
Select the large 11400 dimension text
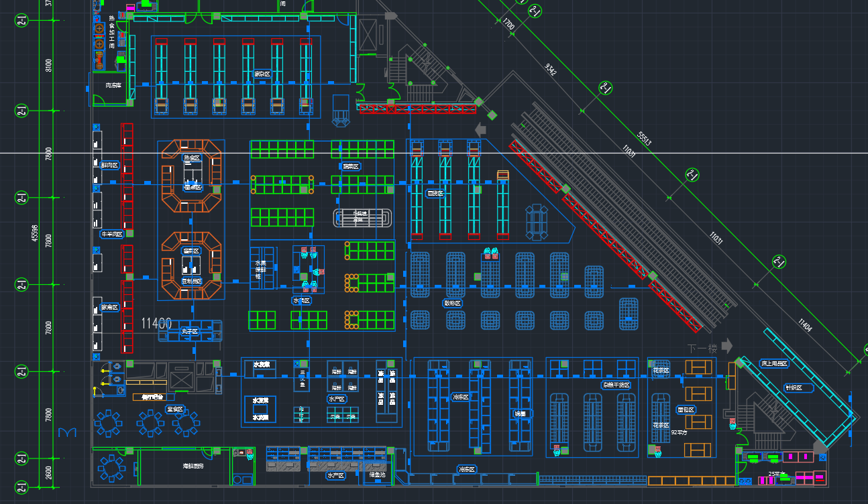pos(156,323)
